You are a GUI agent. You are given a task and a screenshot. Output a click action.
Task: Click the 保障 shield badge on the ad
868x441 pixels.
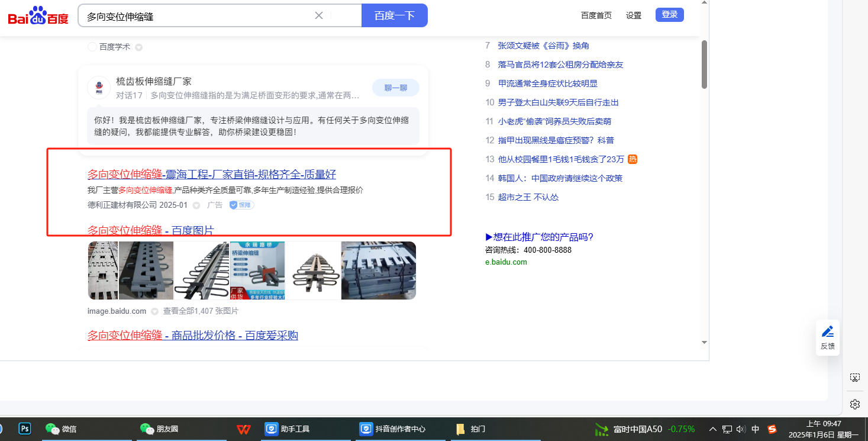pos(242,205)
